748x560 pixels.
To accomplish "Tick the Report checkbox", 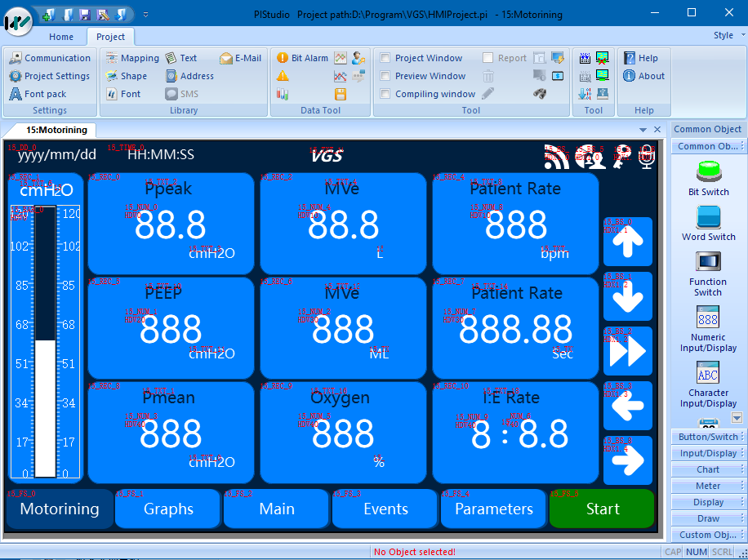I will pos(488,58).
